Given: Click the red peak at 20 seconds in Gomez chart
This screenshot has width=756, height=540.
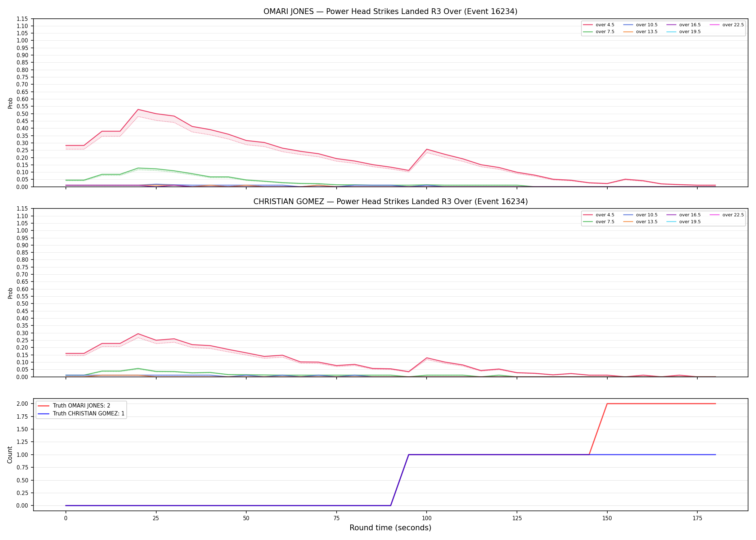Looking at the screenshot, I should [x=138, y=334].
